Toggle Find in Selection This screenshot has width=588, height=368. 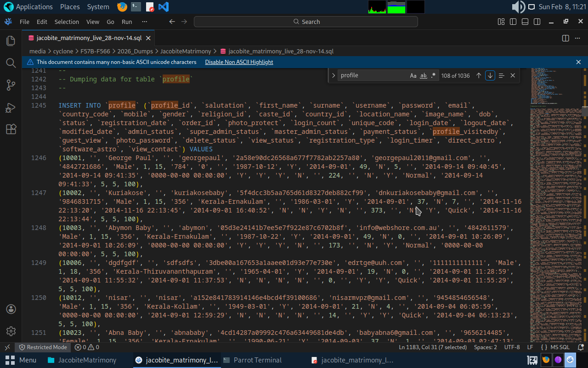tap(502, 75)
